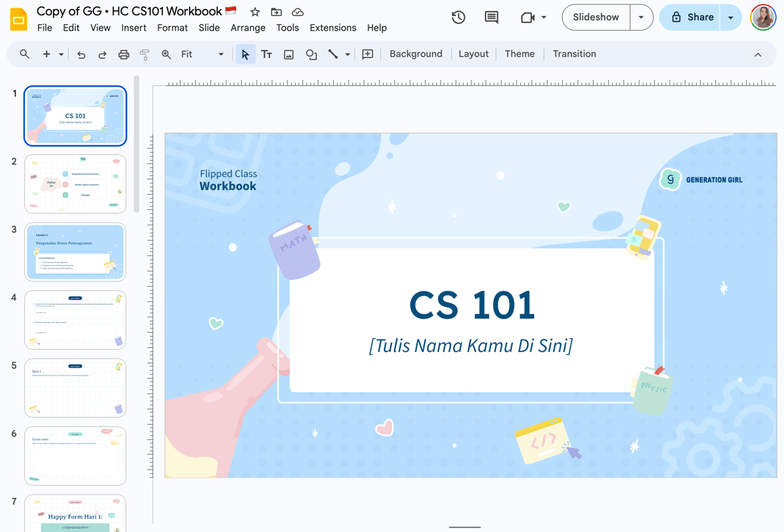
Task: Open the Slideshow options dropdown arrow
Action: pos(641,17)
